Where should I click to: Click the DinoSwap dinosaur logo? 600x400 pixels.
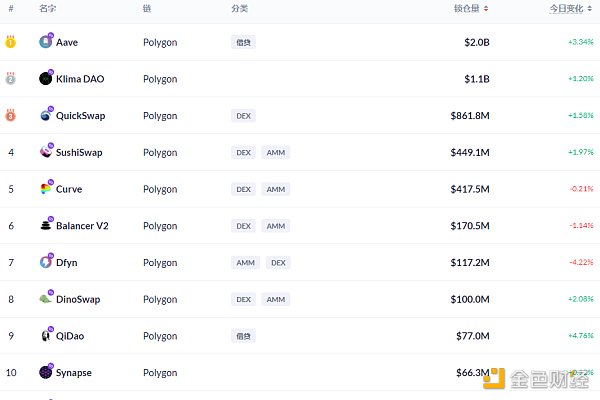click(46, 299)
